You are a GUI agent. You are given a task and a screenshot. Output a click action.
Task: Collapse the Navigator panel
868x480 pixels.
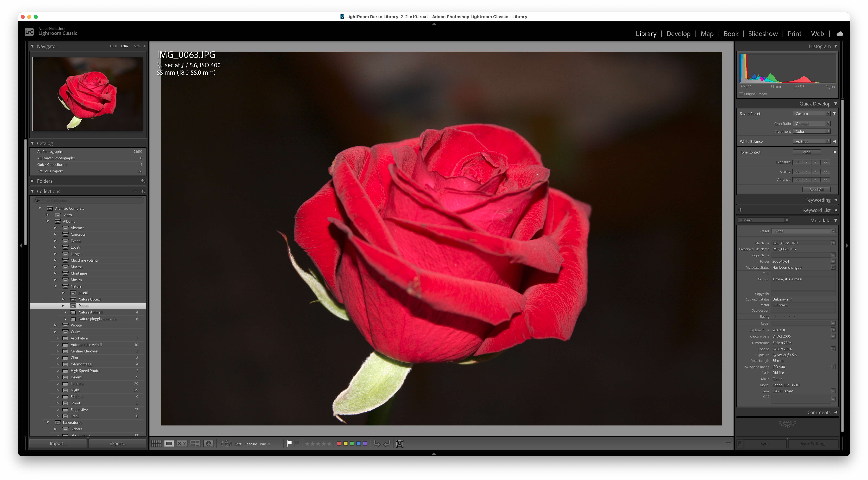coord(32,46)
